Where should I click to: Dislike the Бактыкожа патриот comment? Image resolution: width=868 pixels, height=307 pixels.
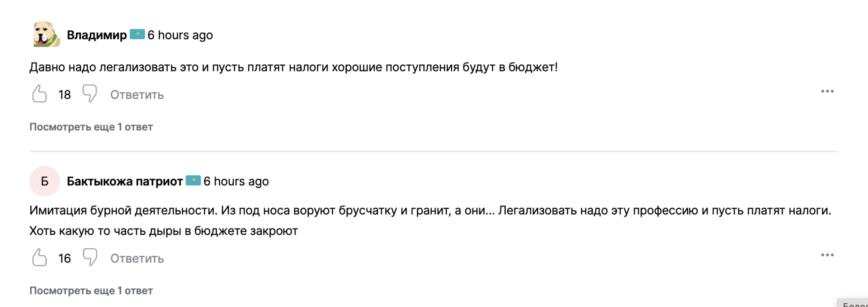(90, 257)
